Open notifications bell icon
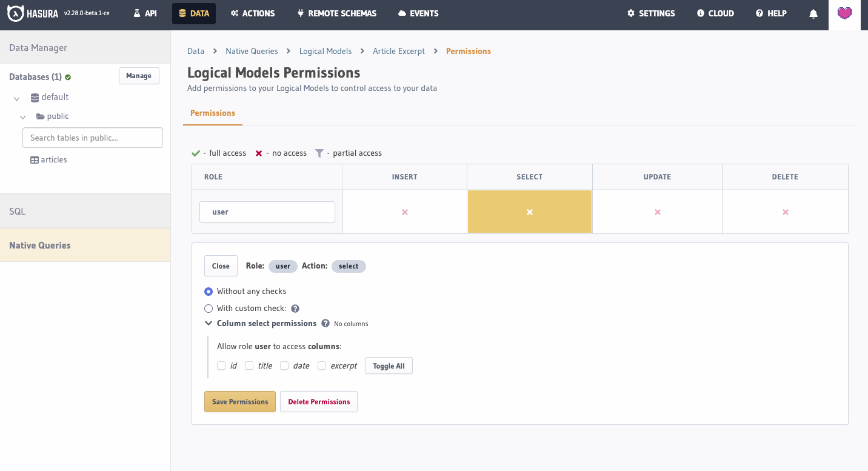868x471 pixels. pos(813,13)
